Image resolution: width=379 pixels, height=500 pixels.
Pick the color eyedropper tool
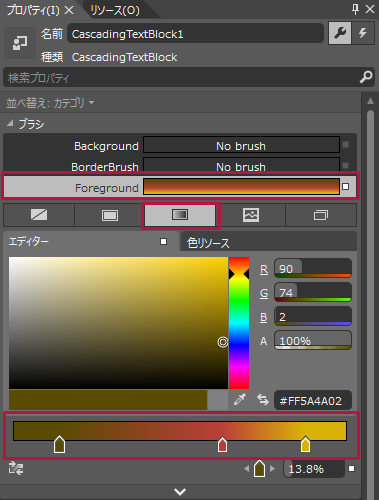pos(240,399)
